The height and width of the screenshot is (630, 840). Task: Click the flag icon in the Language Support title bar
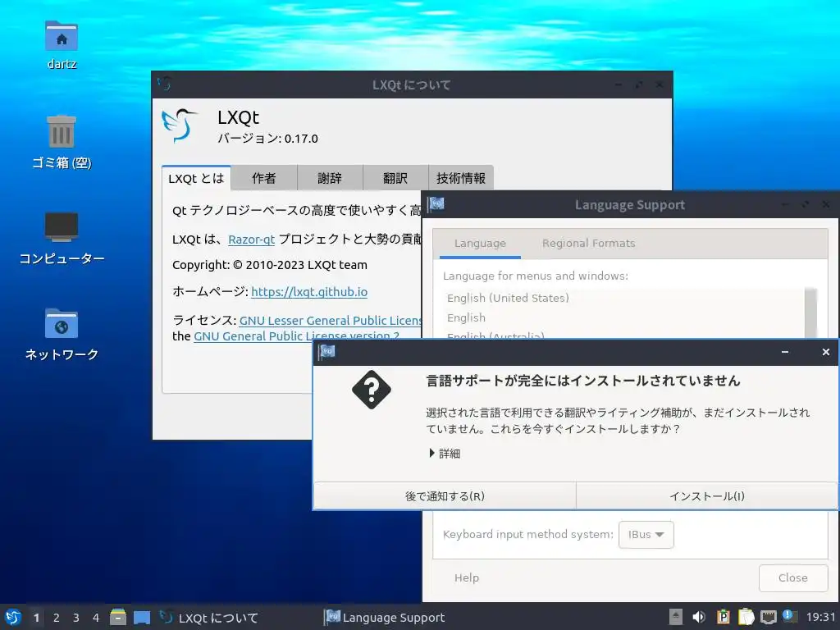point(436,204)
